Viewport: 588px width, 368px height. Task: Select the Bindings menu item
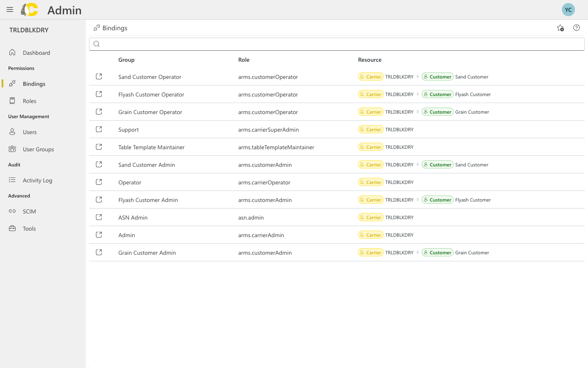coord(35,83)
